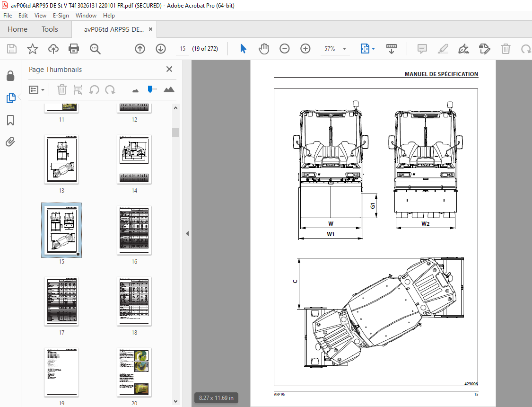
Task: Open the Fill & Sign pen tool
Action: coord(463,49)
